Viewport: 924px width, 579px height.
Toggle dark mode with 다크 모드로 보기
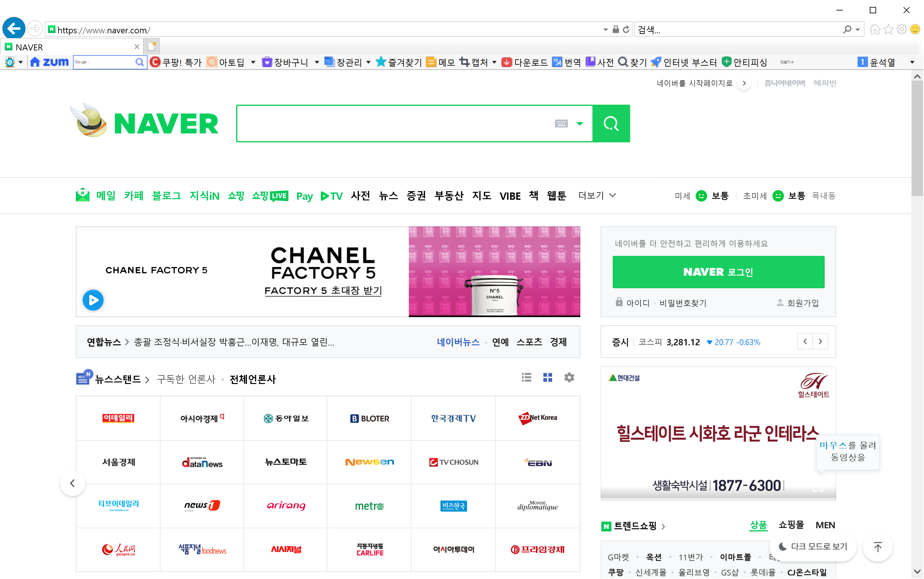coord(813,546)
